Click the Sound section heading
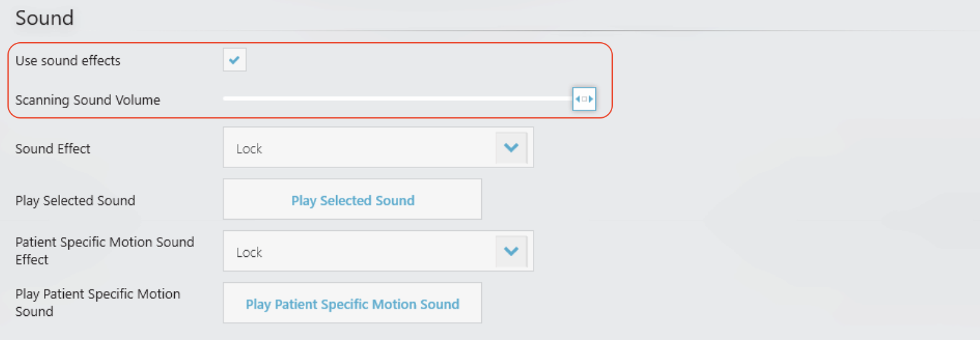This screenshot has width=980, height=340. [x=44, y=18]
